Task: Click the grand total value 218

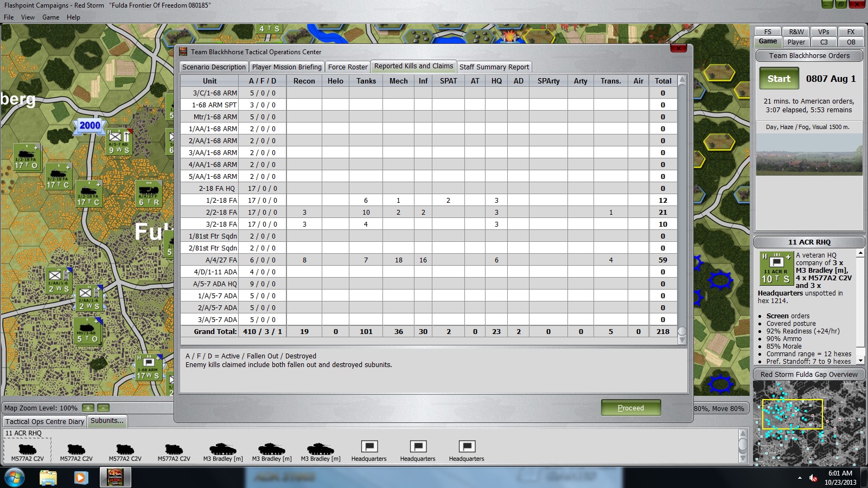Action: tap(663, 331)
